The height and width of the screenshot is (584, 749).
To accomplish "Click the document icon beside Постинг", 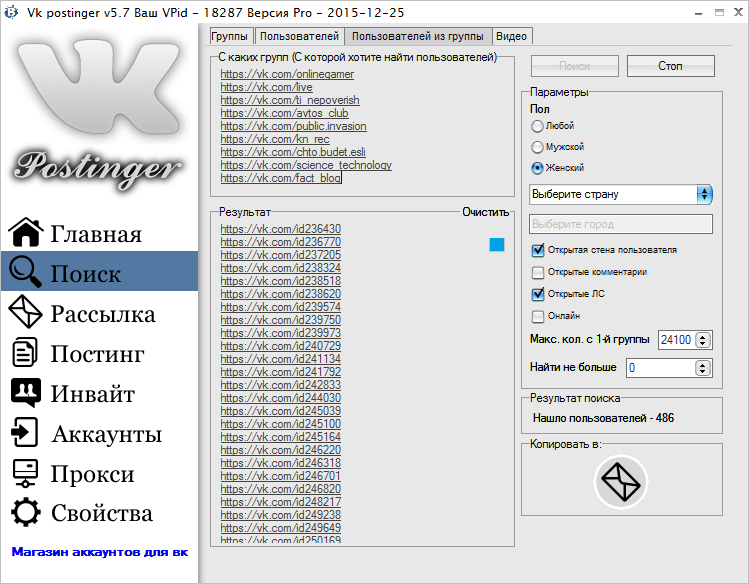I will [24, 352].
